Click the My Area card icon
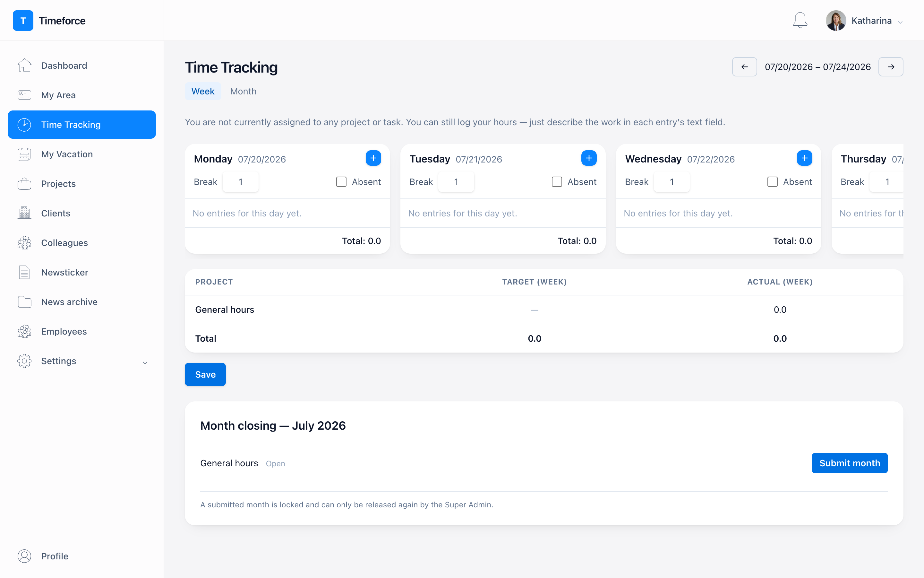 click(x=24, y=95)
